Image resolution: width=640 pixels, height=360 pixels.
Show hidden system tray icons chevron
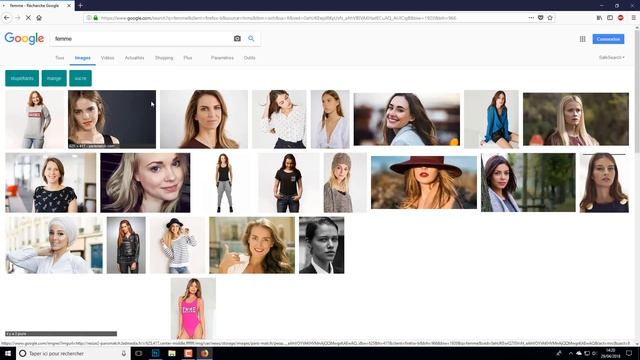point(571,353)
